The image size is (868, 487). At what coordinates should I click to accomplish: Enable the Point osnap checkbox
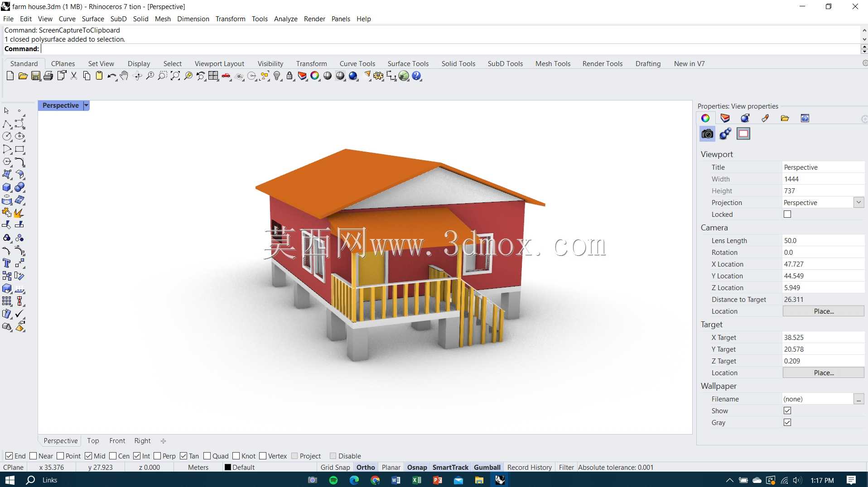(60, 456)
